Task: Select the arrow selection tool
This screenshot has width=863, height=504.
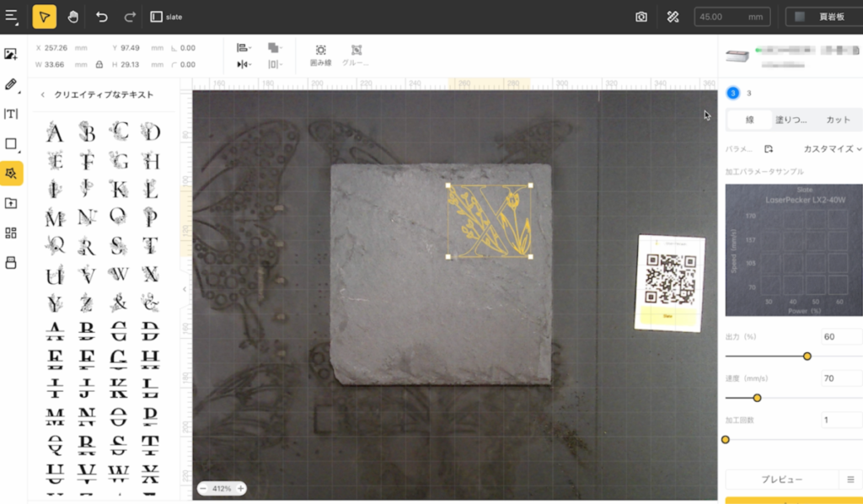Action: click(x=45, y=17)
